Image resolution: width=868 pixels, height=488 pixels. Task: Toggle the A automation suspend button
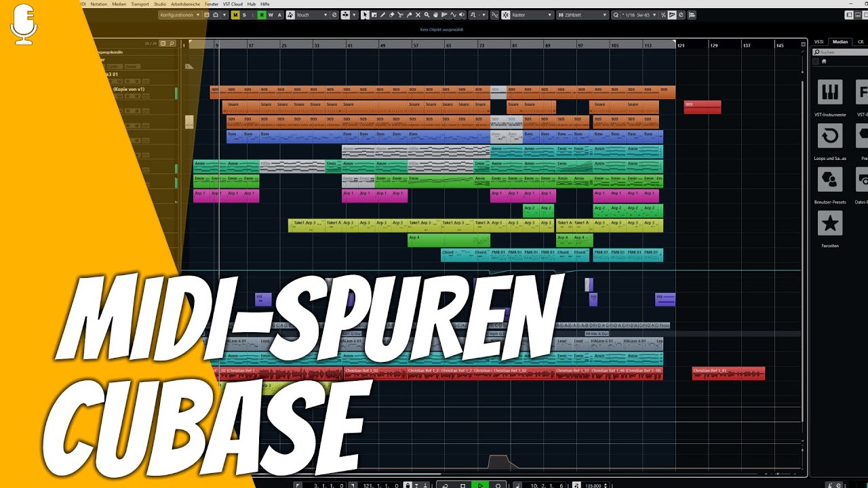pyautogui.click(x=279, y=15)
